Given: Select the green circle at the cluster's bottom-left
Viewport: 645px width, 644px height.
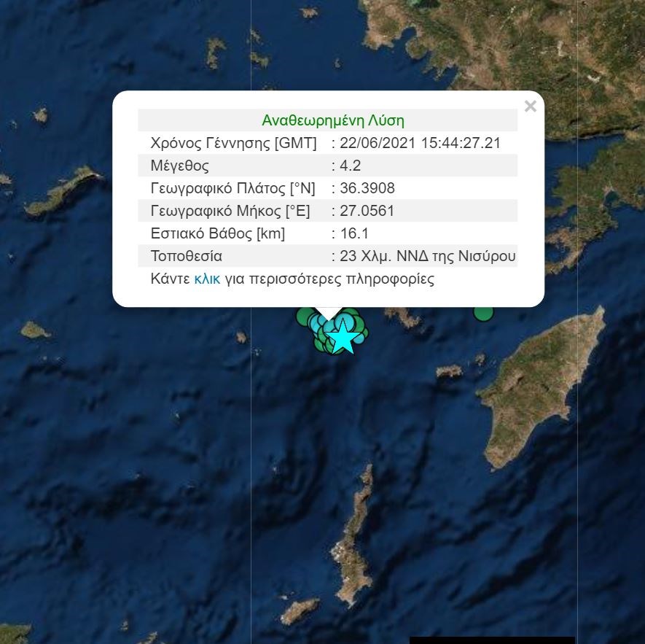Looking at the screenshot, I should pos(318,345).
